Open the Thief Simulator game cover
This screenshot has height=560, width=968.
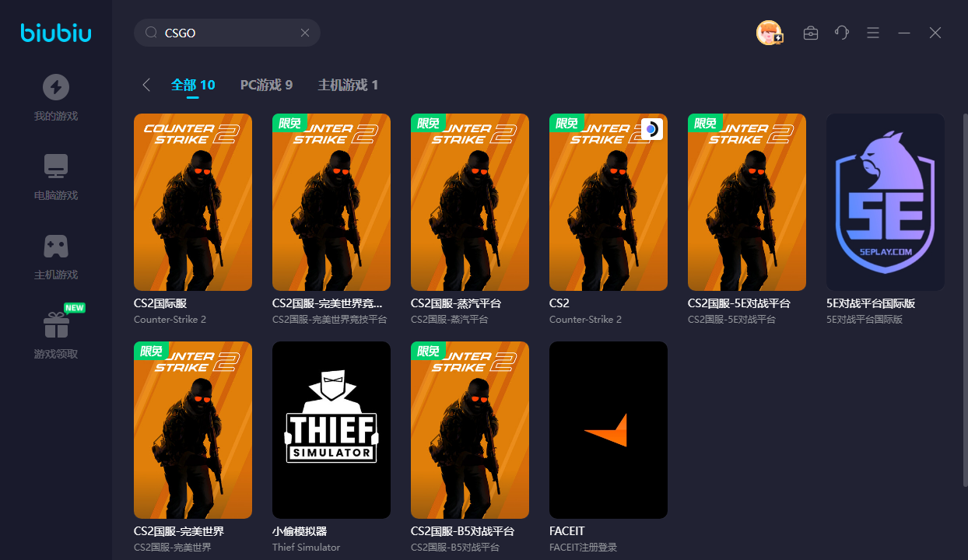[331, 430]
